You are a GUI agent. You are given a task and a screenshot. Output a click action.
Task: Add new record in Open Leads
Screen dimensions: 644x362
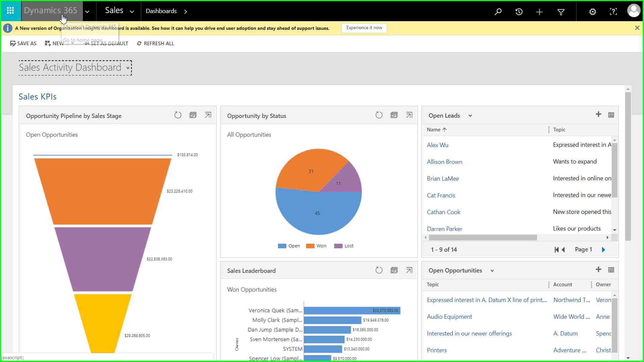pos(598,114)
